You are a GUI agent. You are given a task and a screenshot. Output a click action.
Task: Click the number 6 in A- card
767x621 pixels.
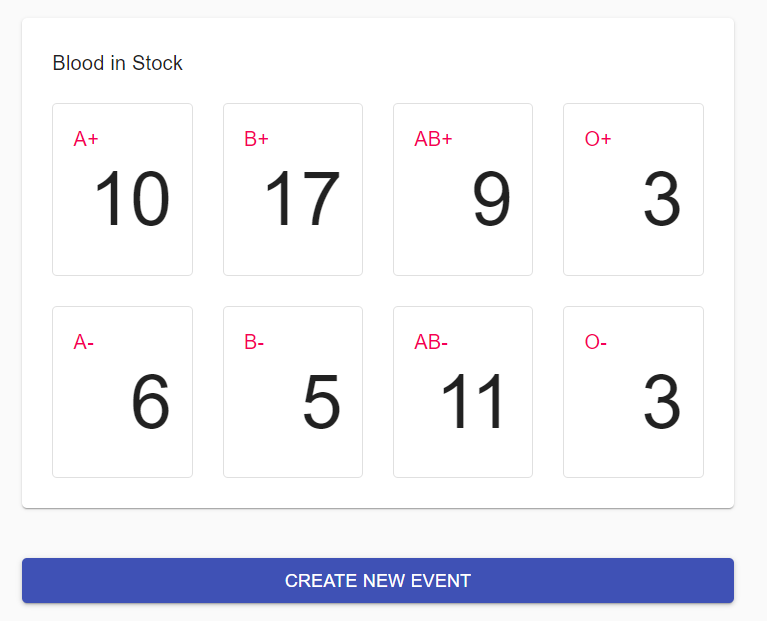coord(150,404)
